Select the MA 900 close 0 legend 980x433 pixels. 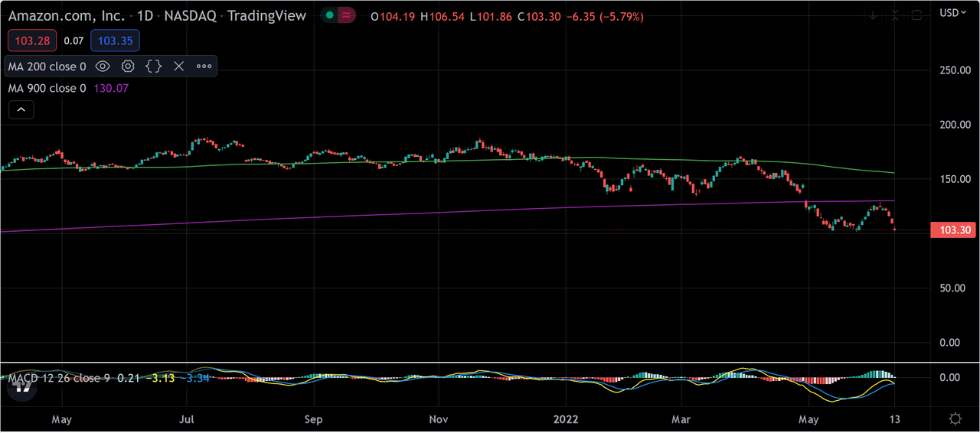47,88
